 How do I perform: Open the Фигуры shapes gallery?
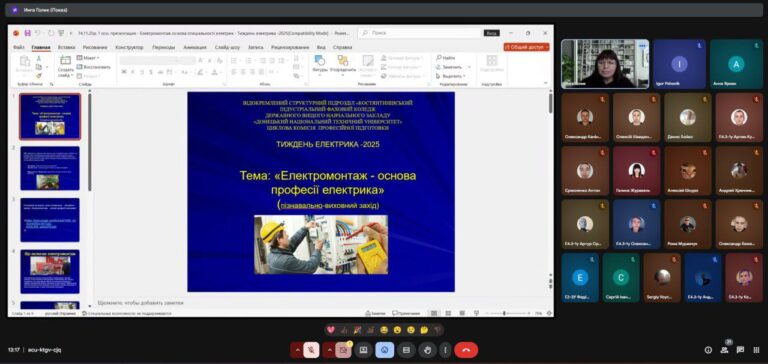coord(320,65)
